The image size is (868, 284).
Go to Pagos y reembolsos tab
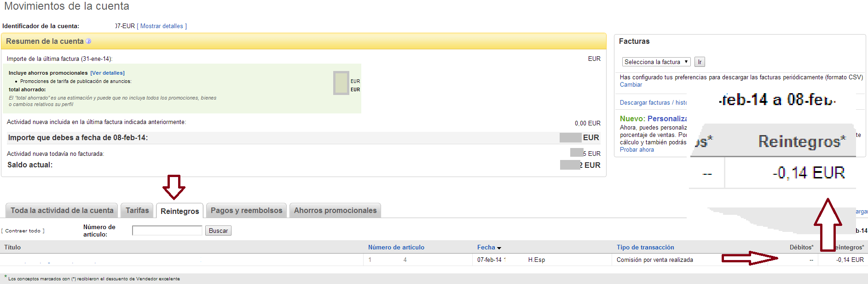(x=246, y=211)
